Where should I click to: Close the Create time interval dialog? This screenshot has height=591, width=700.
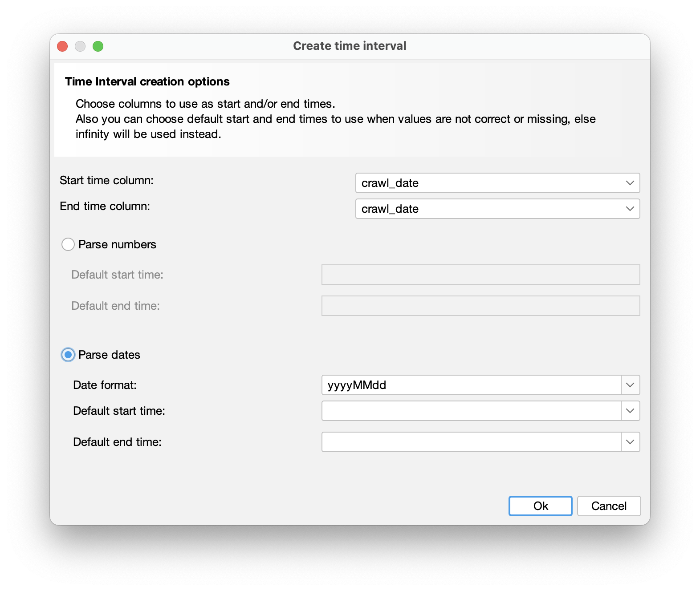click(x=62, y=46)
